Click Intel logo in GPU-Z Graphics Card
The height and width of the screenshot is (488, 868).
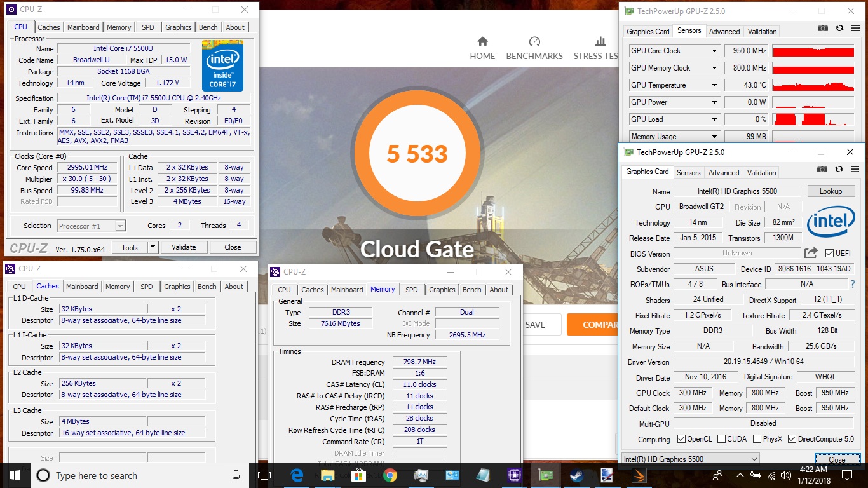[831, 220]
